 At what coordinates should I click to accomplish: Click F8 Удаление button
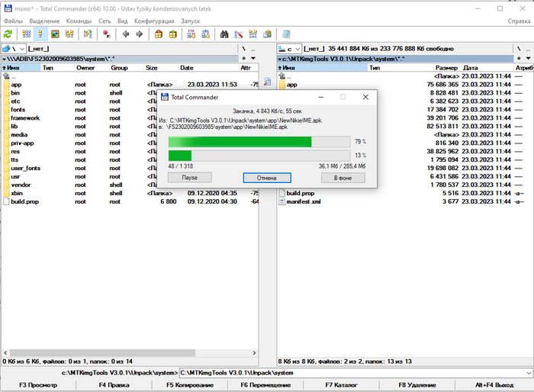(x=417, y=385)
